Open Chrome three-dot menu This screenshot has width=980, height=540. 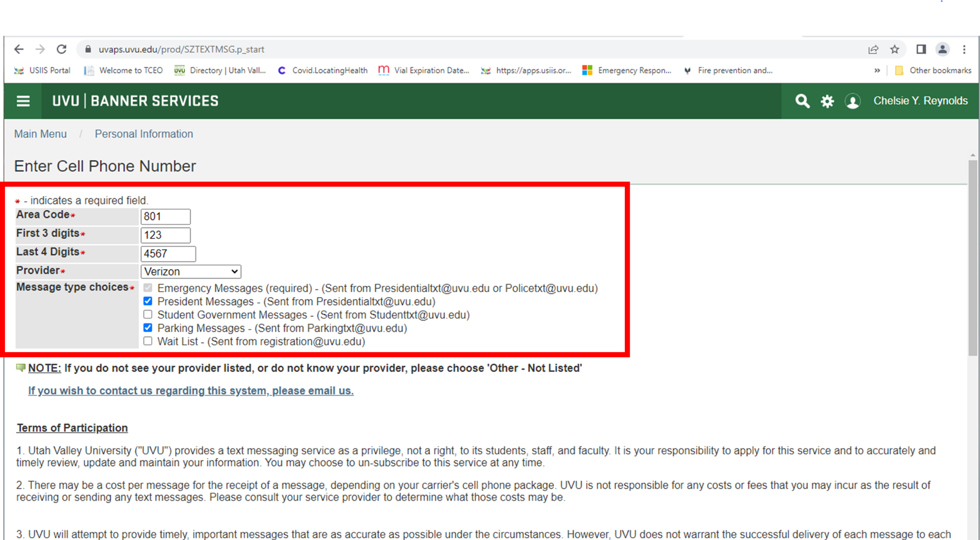coord(964,49)
